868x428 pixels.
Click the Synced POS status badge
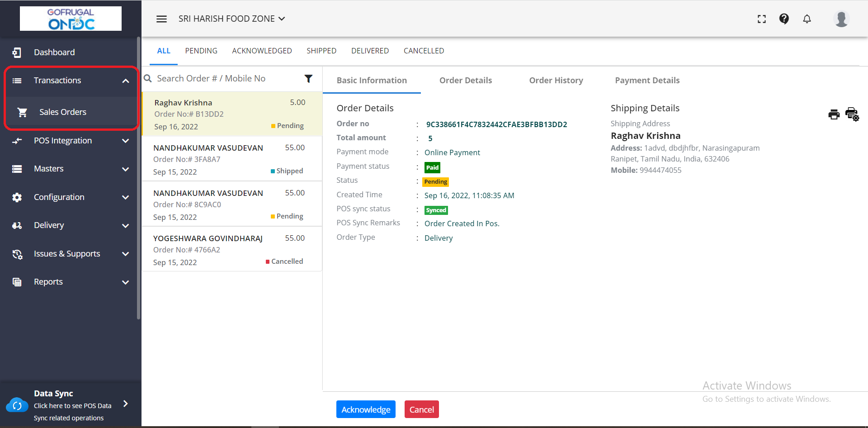tap(436, 210)
